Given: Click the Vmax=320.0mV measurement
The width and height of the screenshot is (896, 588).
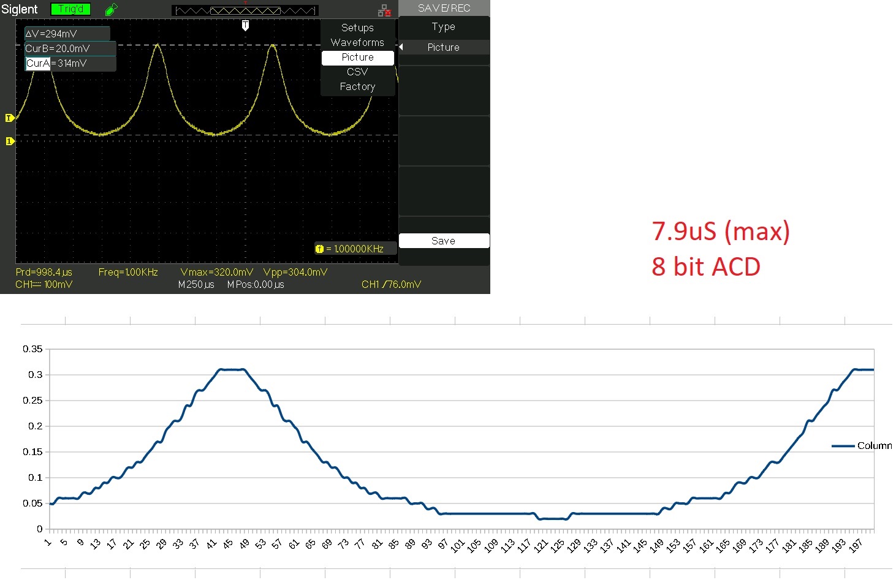Looking at the screenshot, I should click(x=216, y=272).
